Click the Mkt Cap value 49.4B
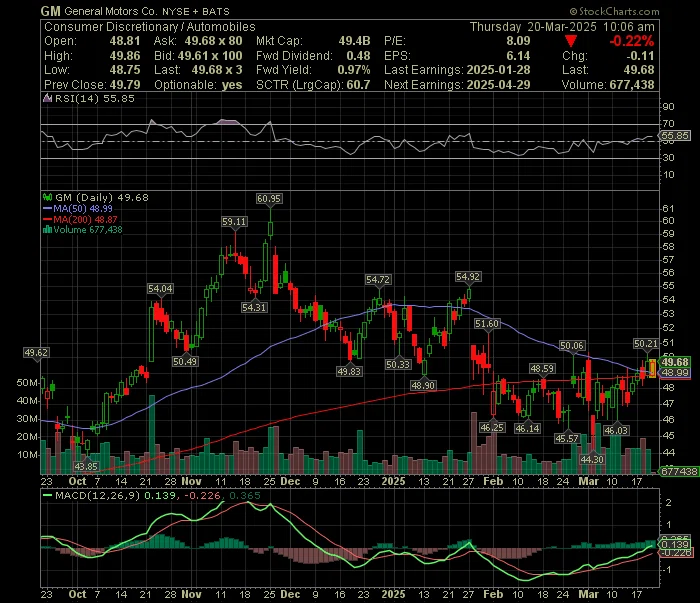The width and height of the screenshot is (700, 603). [354, 41]
